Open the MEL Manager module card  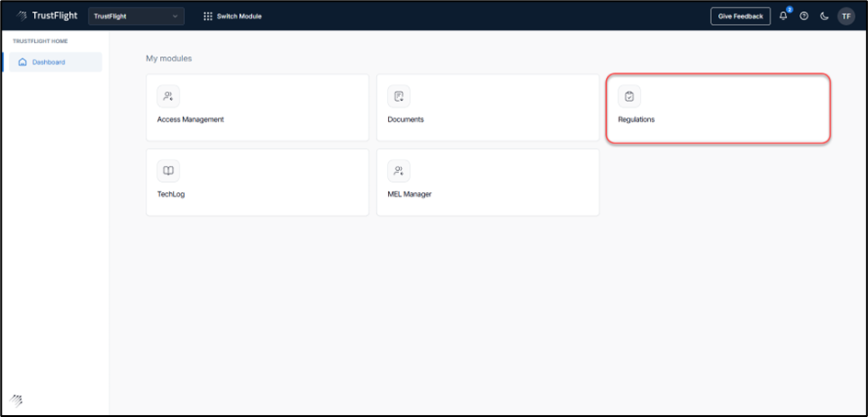(487, 182)
